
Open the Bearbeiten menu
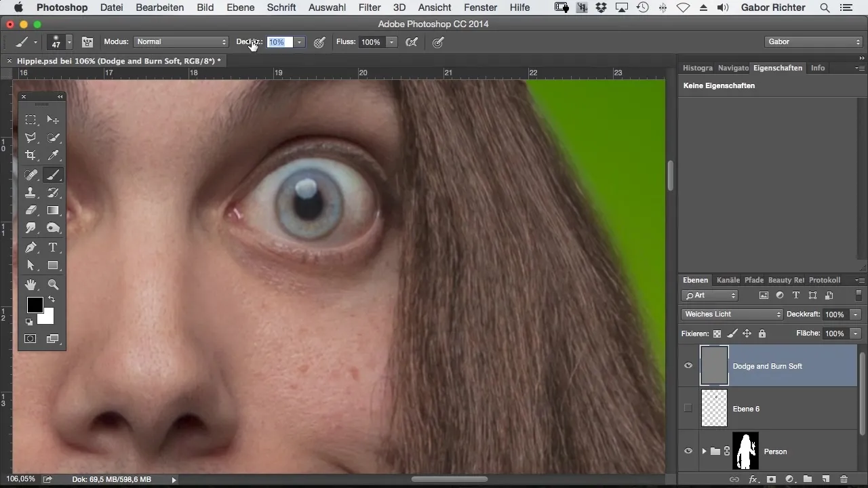[x=159, y=7]
